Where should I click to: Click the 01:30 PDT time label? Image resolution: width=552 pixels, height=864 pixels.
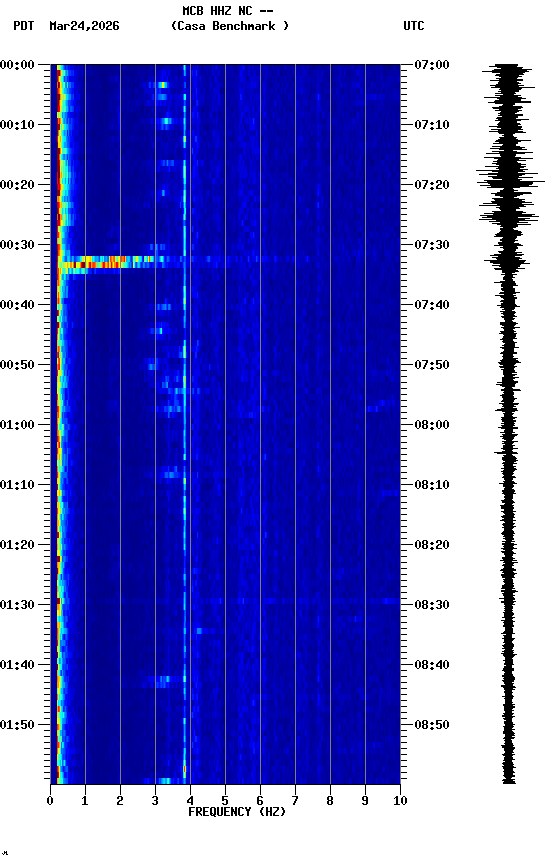click(x=17, y=605)
